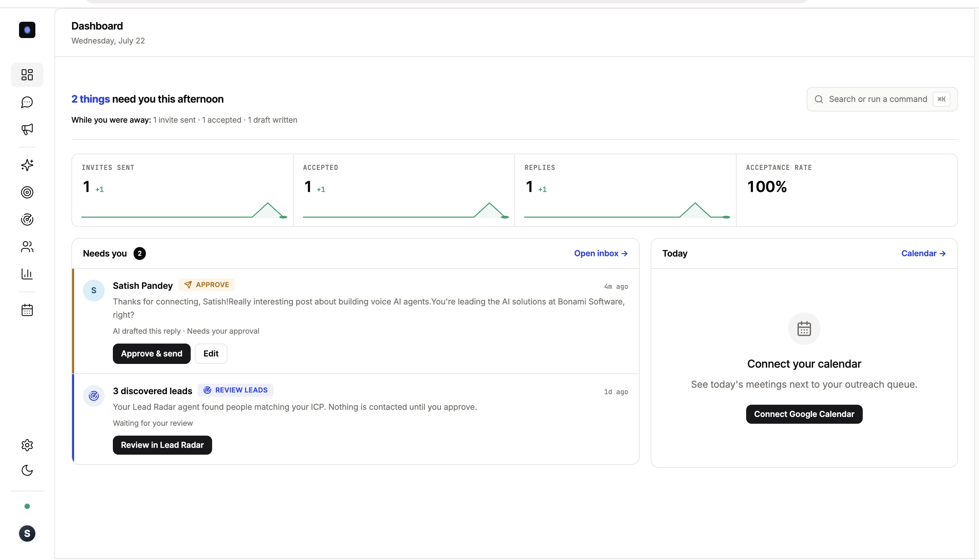Click Approve & send button

pyautogui.click(x=152, y=353)
